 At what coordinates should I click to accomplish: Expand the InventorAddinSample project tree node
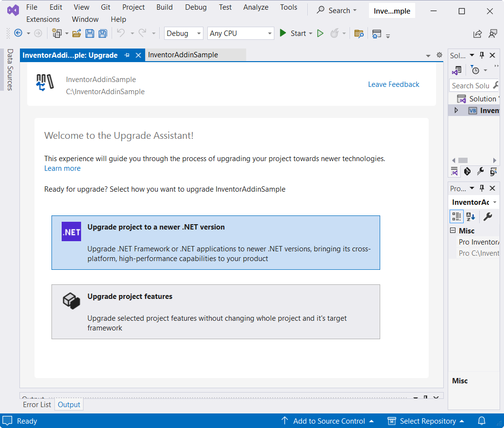click(456, 111)
